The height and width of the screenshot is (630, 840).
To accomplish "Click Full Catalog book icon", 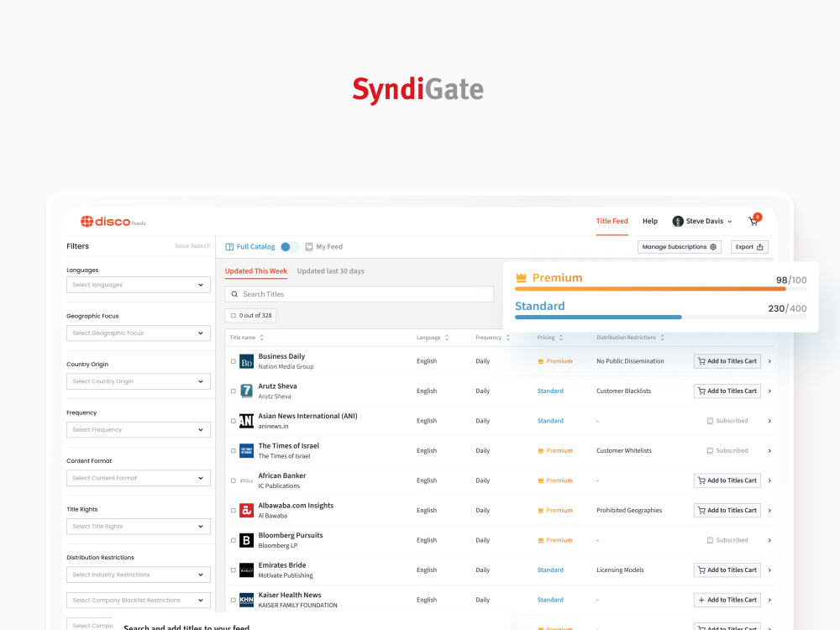I will tap(229, 247).
